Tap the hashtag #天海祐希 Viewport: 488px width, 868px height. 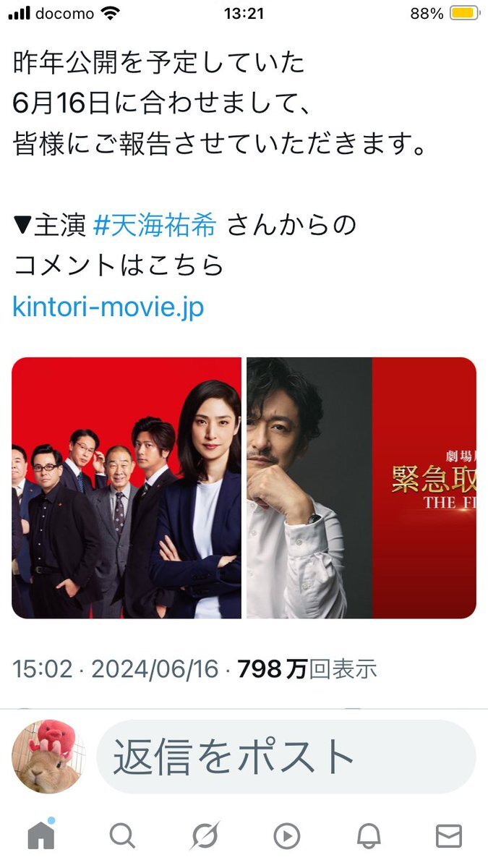click(x=155, y=226)
